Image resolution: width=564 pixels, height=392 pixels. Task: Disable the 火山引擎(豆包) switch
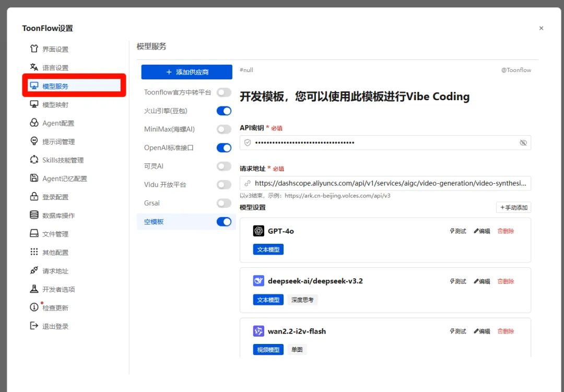[224, 111]
